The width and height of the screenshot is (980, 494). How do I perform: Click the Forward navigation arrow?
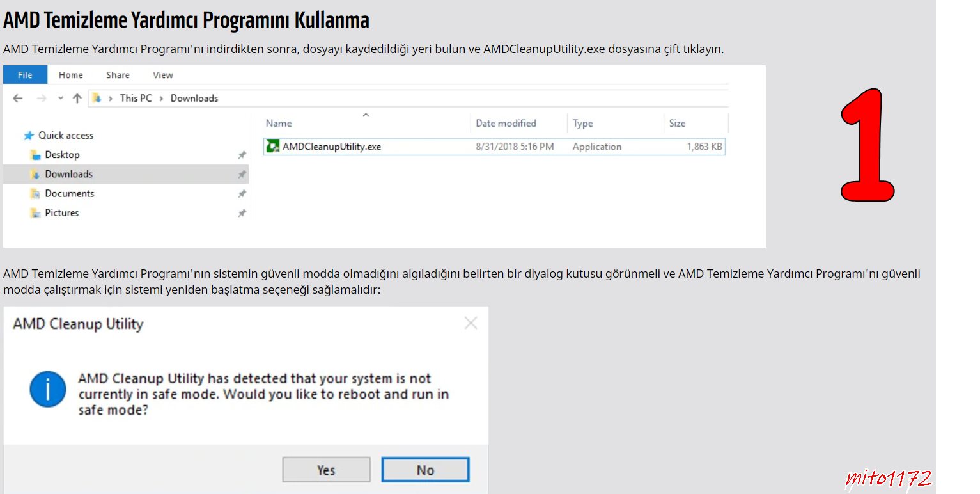pos(42,99)
